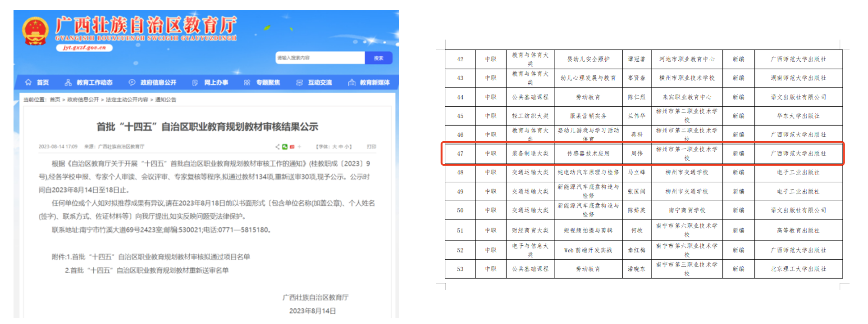Click the cell 婴幼儿安全照护 in row 42
Viewport: 868px width, 324px height.
click(588, 59)
